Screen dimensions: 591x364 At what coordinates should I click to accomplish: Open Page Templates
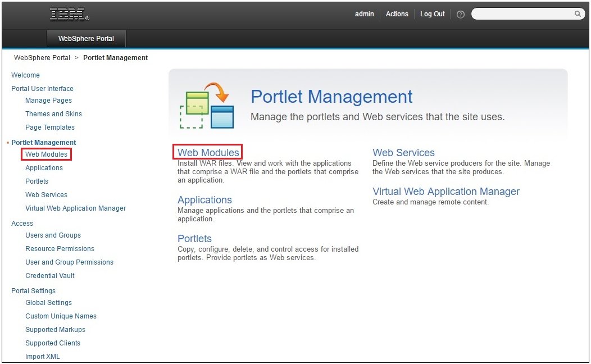(x=50, y=128)
